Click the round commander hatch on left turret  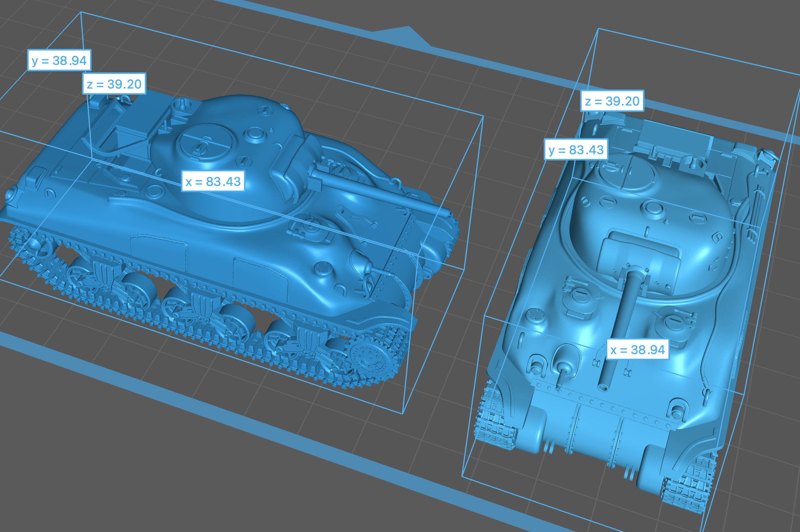(x=205, y=141)
